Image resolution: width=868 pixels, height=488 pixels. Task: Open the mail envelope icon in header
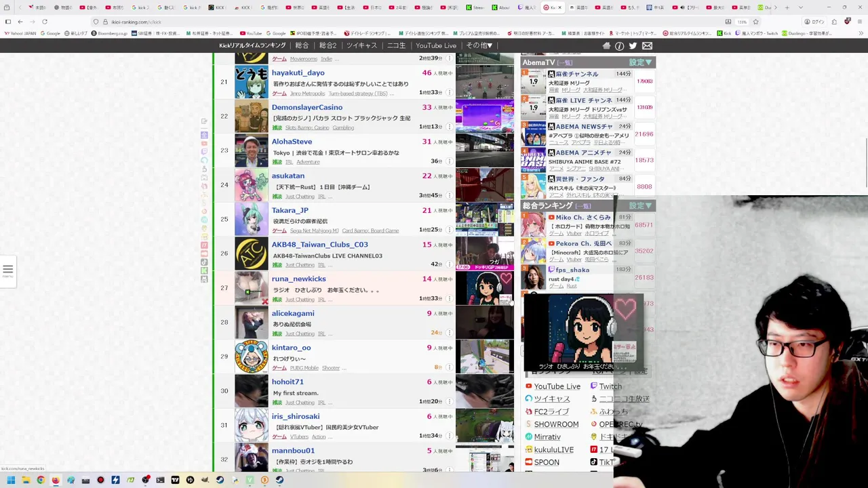pyautogui.click(x=647, y=45)
